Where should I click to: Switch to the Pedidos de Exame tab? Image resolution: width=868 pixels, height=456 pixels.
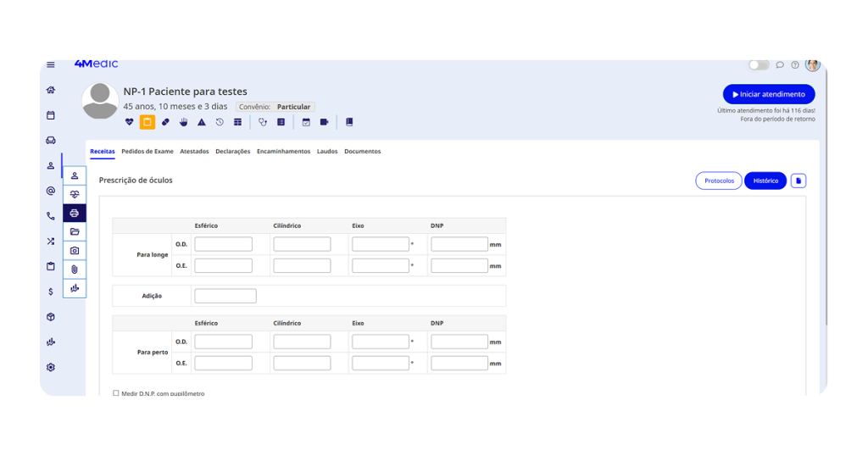coord(147,152)
